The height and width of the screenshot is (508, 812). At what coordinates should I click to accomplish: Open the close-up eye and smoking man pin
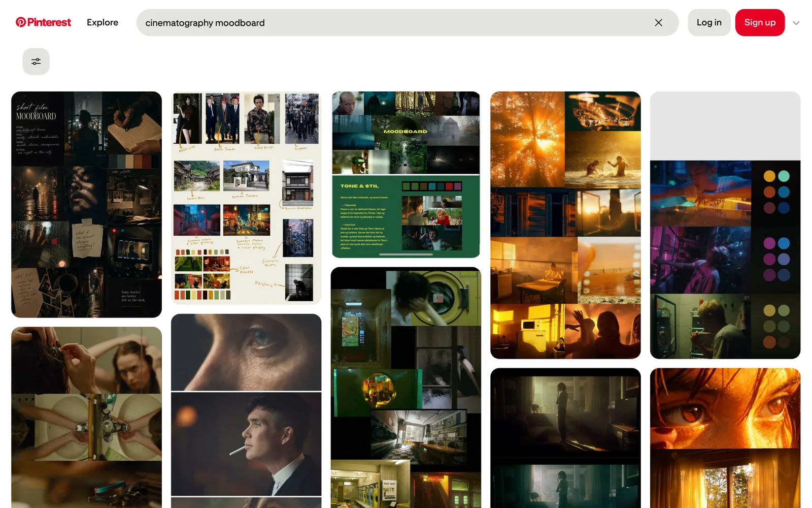(246, 411)
